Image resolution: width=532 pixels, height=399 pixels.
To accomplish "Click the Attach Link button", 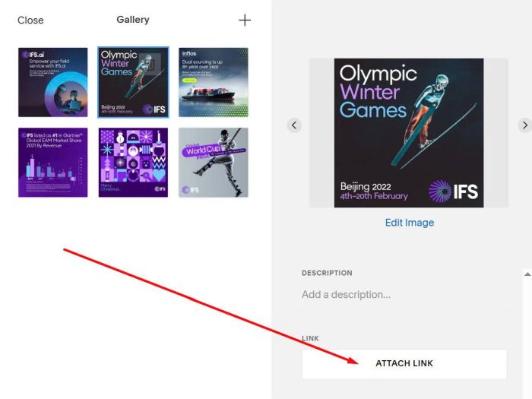I will click(404, 364).
